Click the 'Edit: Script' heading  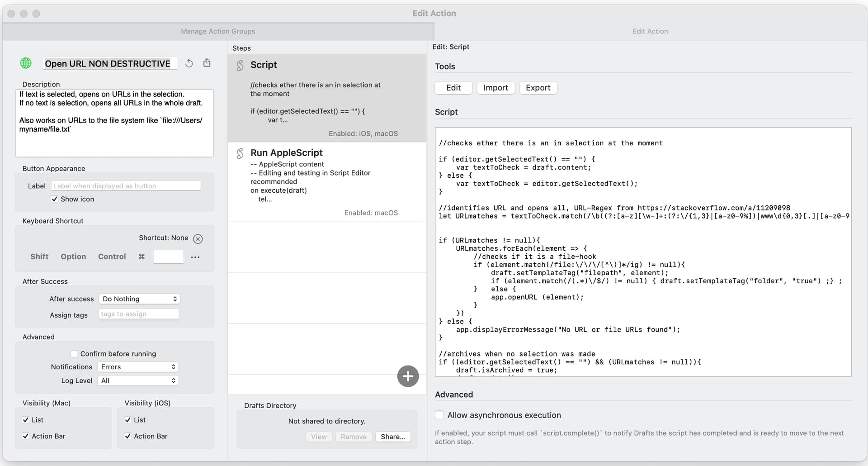tap(451, 47)
